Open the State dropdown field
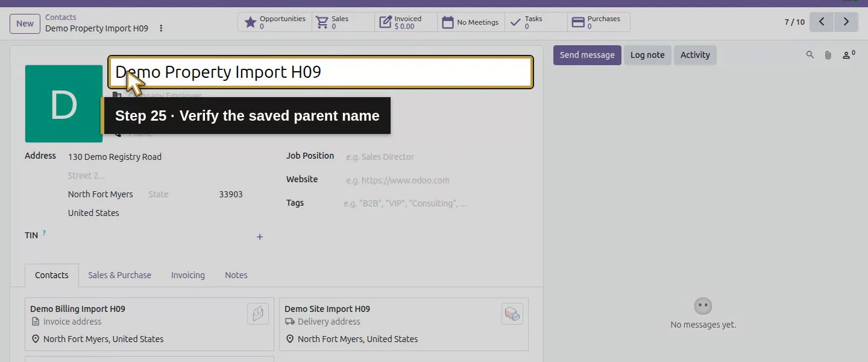This screenshot has height=362, width=868. click(180, 194)
